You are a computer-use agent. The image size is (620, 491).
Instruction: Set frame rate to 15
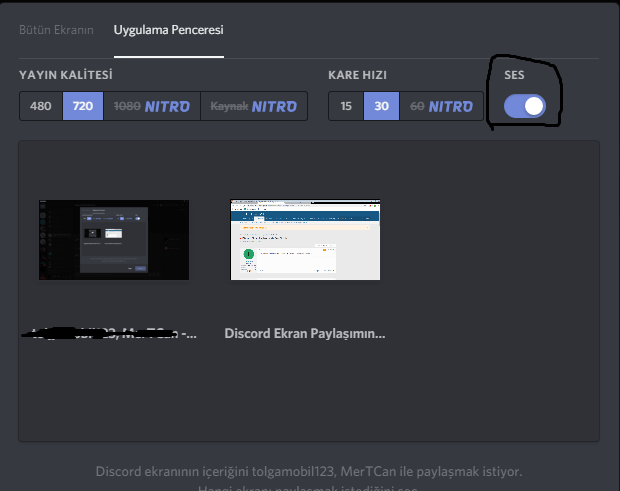point(346,106)
